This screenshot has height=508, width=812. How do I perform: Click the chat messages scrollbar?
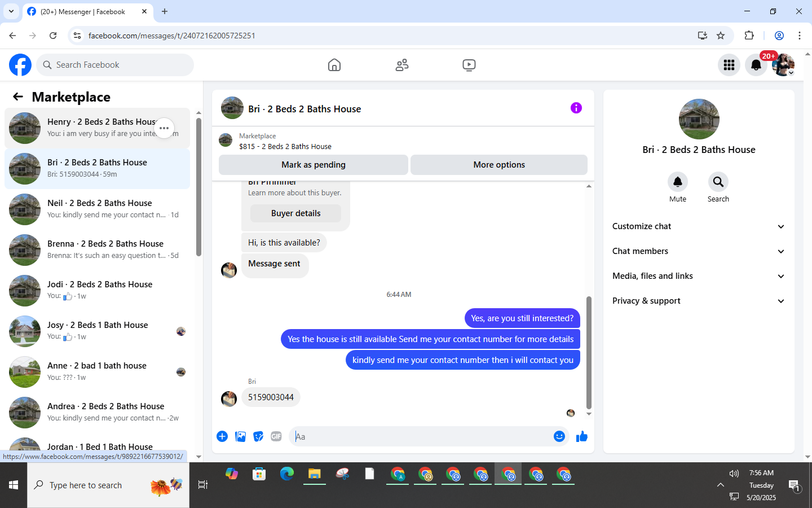click(589, 352)
